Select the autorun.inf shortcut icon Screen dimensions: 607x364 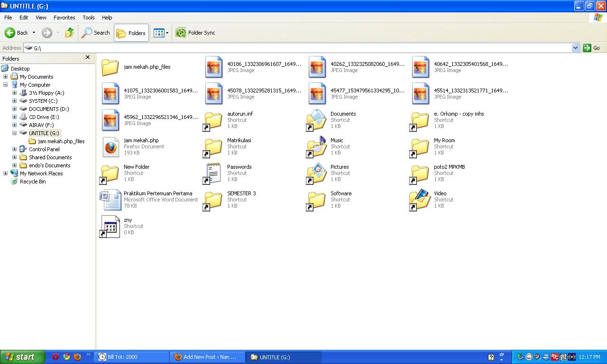[x=213, y=120]
